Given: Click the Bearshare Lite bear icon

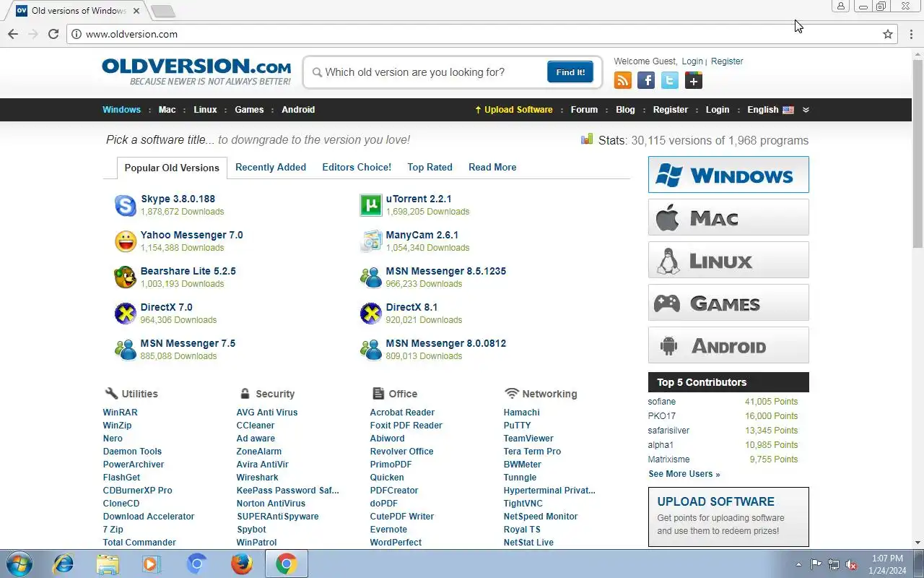Looking at the screenshot, I should click(x=126, y=277).
